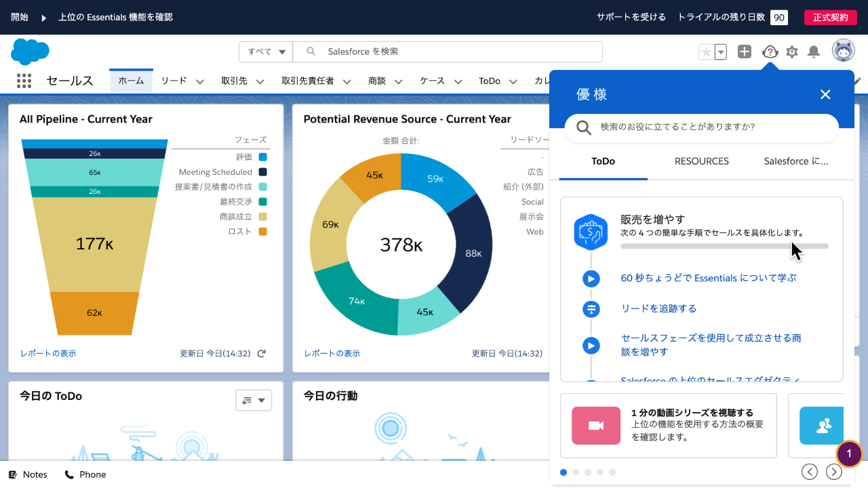View report link under Potential Revenue chart

[332, 353]
